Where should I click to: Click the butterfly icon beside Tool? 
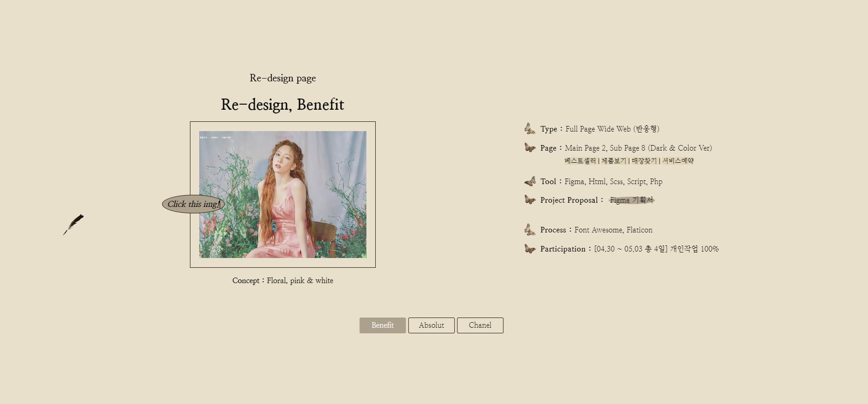(x=530, y=181)
